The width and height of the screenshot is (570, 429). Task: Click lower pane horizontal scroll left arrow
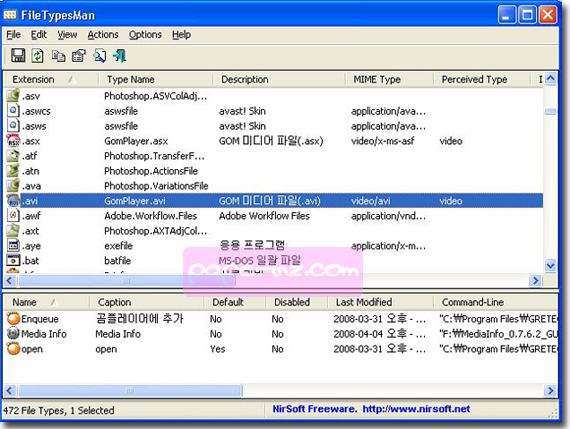pos(10,390)
